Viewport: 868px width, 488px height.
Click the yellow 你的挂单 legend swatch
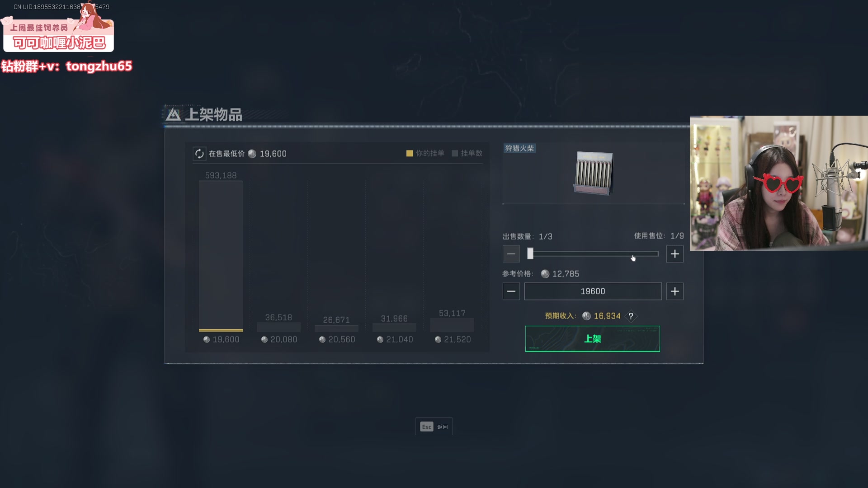pos(410,154)
